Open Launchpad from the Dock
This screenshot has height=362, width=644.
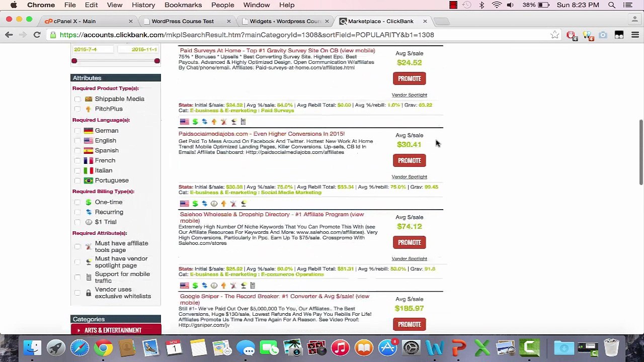click(x=56, y=348)
